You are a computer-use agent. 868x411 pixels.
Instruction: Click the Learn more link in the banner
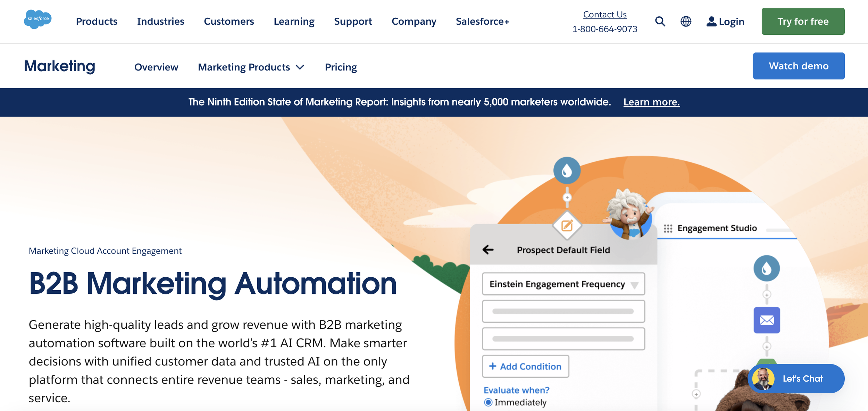pyautogui.click(x=652, y=102)
